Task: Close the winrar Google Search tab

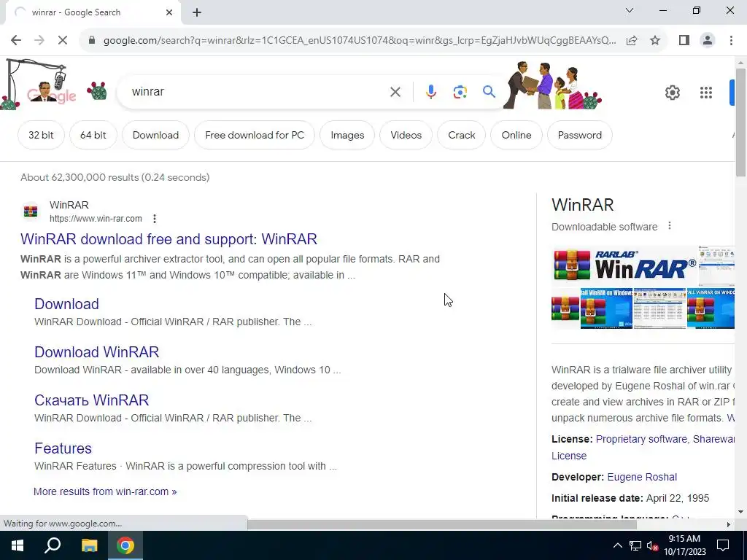Action: (x=169, y=12)
